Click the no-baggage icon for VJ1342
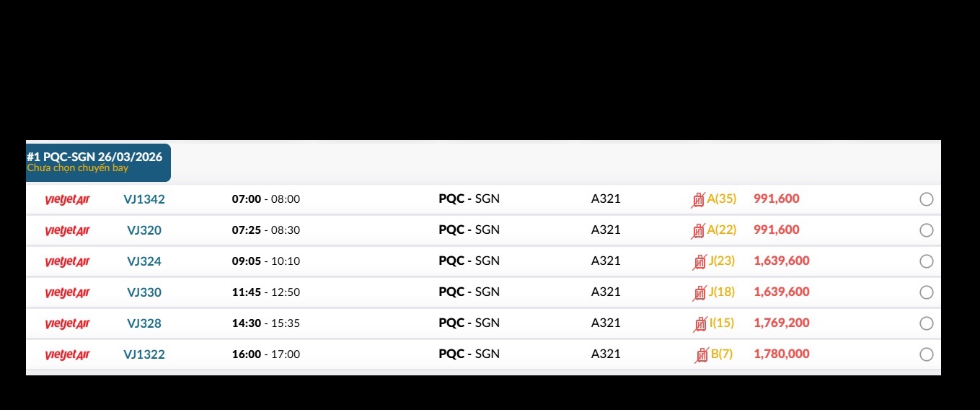The height and width of the screenshot is (410, 980). [x=698, y=200]
